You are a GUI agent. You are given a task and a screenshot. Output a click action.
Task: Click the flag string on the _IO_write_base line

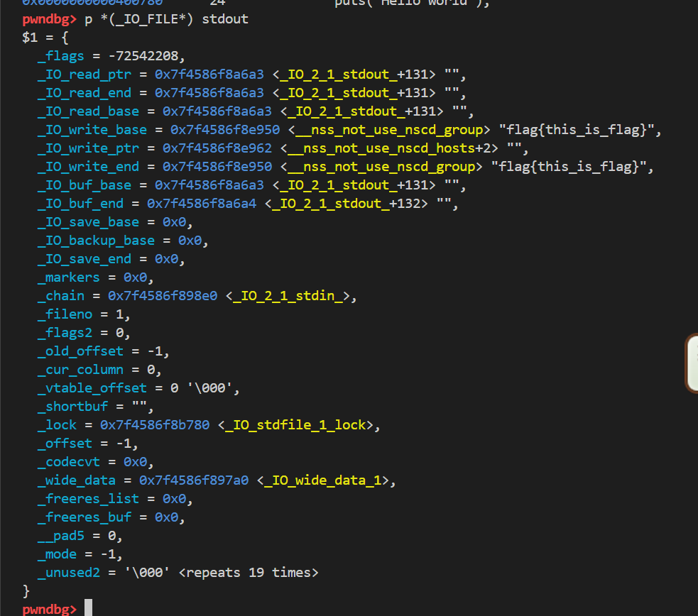(580, 130)
